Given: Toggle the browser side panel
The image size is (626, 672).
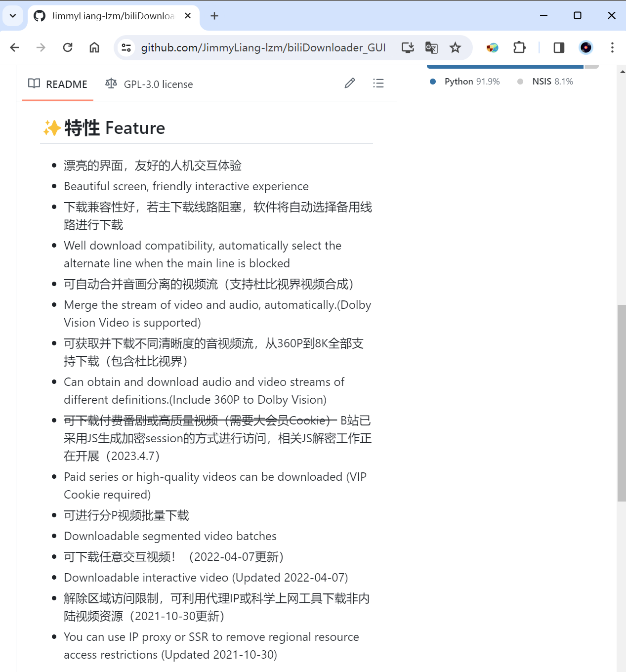Looking at the screenshot, I should (559, 47).
